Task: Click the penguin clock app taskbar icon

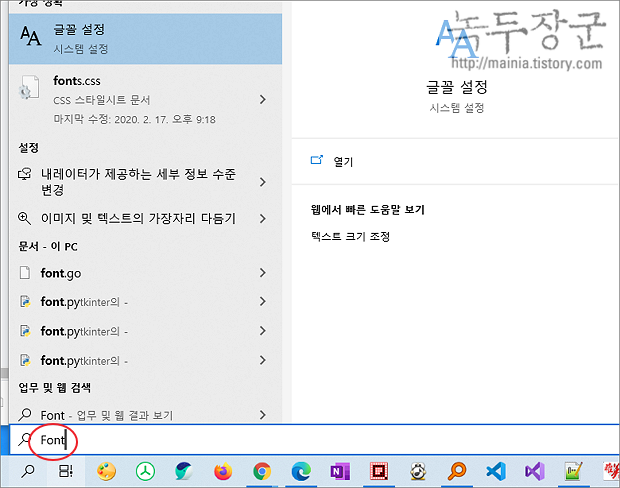Action: point(418,471)
